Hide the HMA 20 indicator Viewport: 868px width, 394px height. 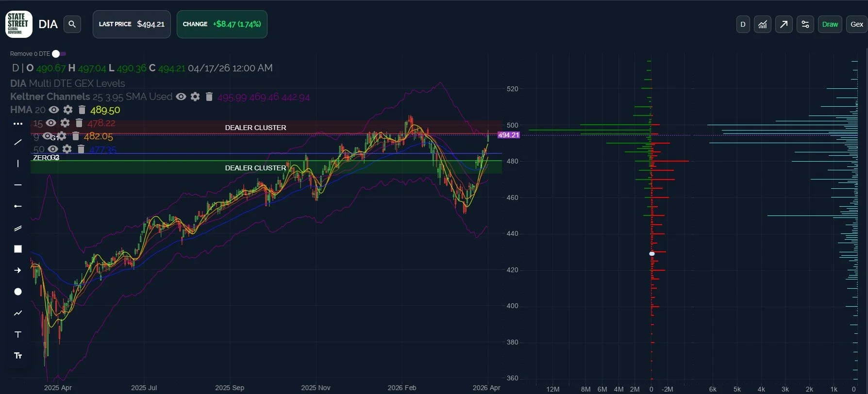click(x=54, y=110)
